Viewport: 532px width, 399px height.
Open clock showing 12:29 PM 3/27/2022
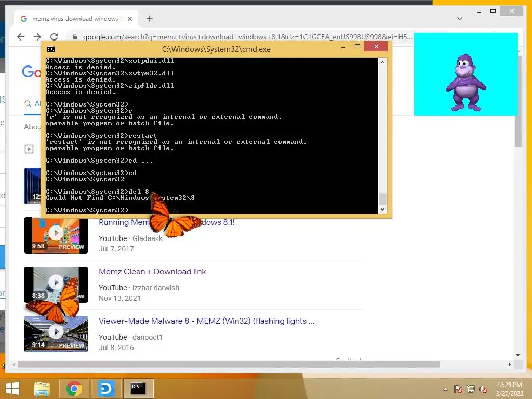coord(509,389)
